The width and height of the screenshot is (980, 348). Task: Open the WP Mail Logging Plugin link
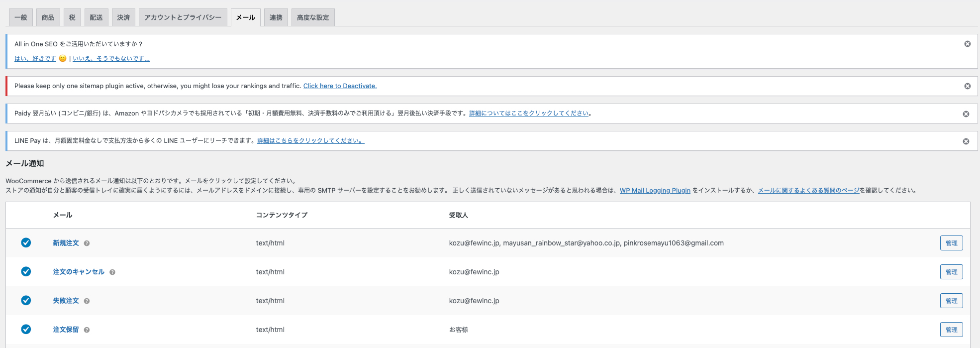655,190
